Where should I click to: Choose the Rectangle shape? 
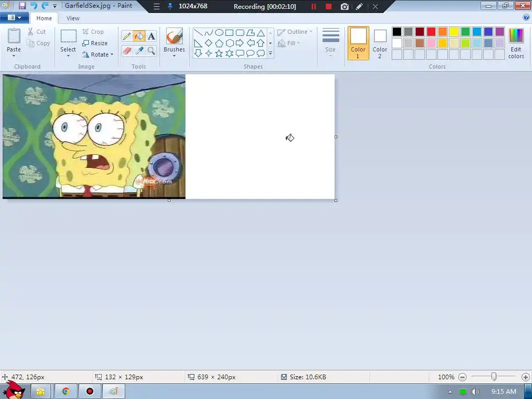click(x=229, y=33)
